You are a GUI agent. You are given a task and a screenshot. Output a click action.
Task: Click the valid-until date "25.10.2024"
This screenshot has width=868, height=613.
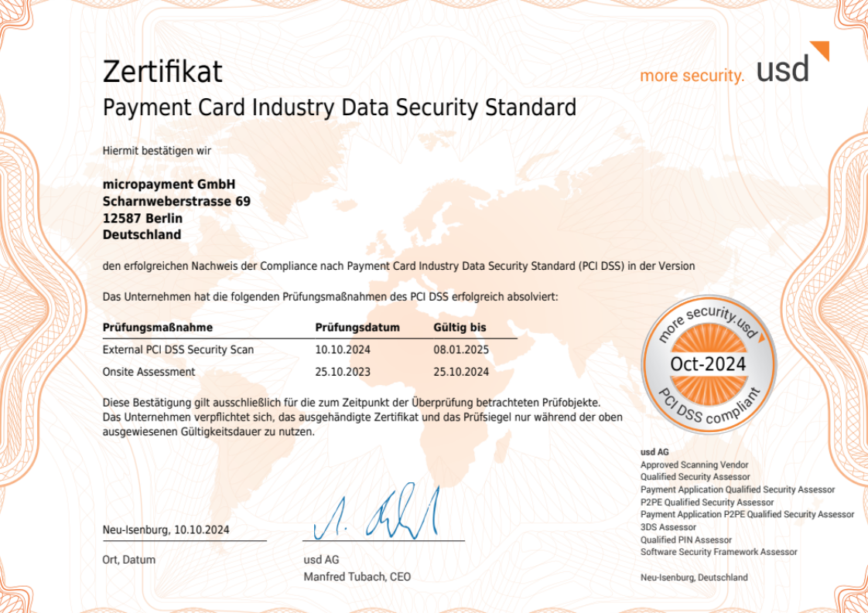[x=461, y=372]
